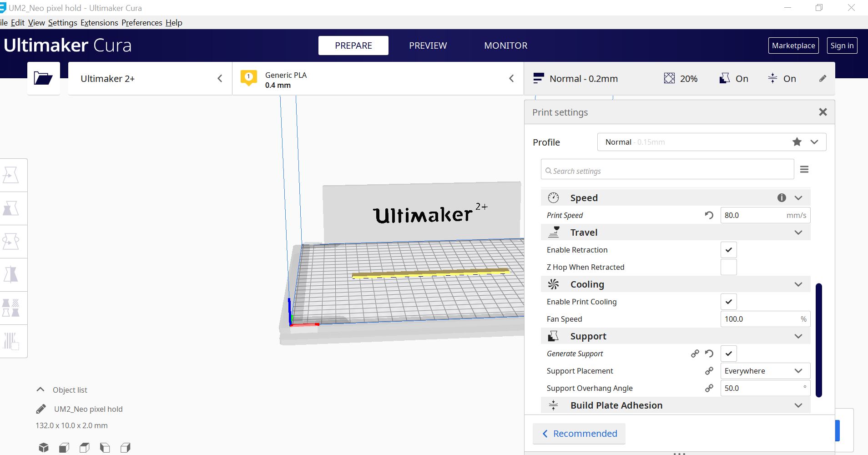Toggle Z Hop When Retracted checkbox
868x455 pixels.
(728, 267)
